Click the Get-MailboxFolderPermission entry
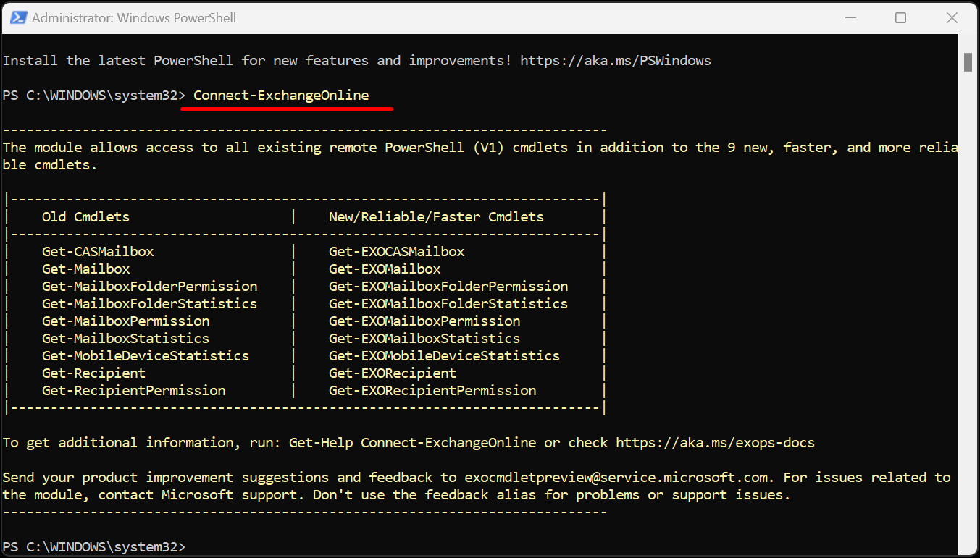980x558 pixels. (150, 287)
